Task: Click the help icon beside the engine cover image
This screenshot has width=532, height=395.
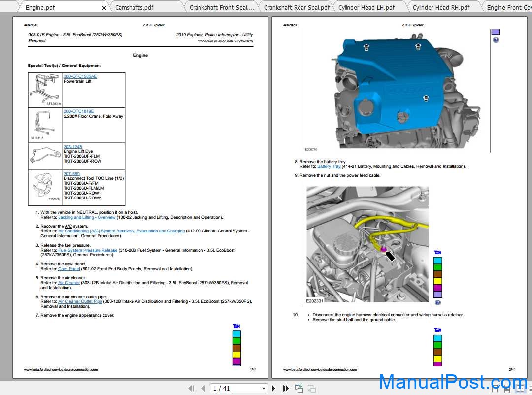Action: pos(496,40)
